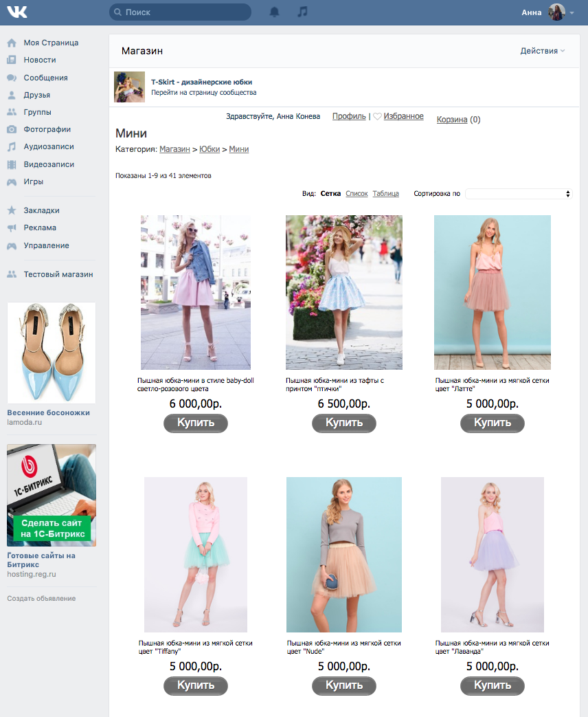Image resolution: width=588 pixels, height=717 pixels.
Task: Switch view to Таблица
Action: coord(385,194)
